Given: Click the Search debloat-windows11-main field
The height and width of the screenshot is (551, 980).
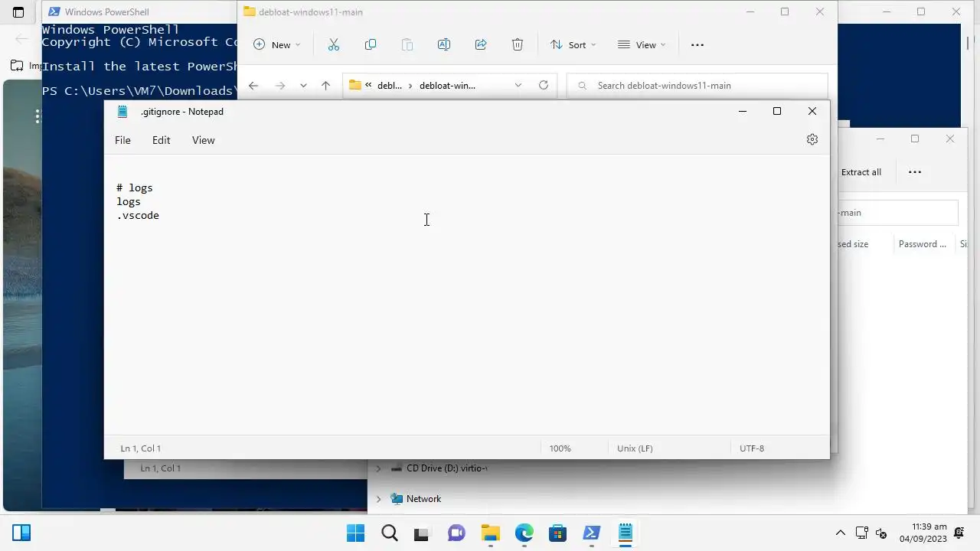Looking at the screenshot, I should [697, 86].
